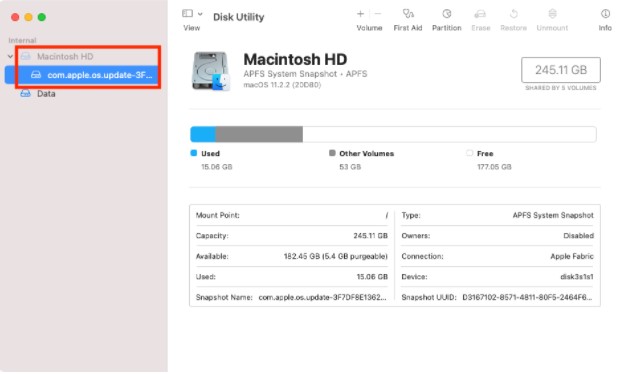The image size is (620, 374).
Task: Collapse the Macintosh HD disclosure triangle
Action: tap(10, 57)
